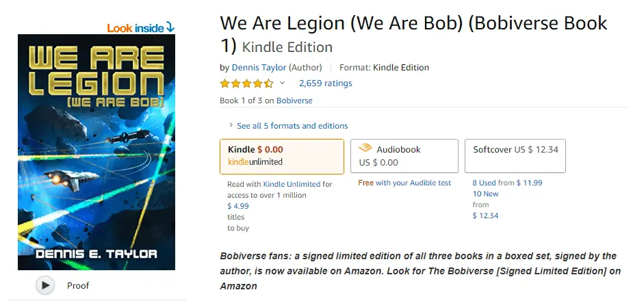Open the 2,659 ratings link
The image size is (644, 301).
pos(326,83)
